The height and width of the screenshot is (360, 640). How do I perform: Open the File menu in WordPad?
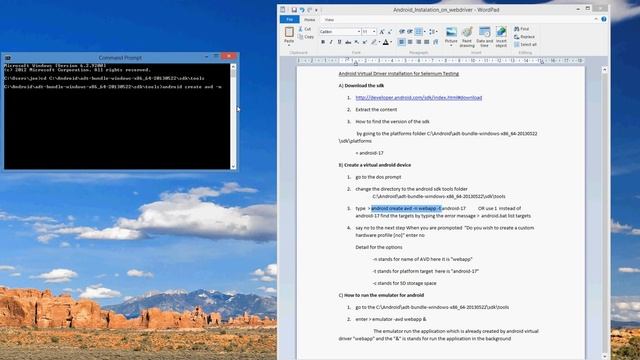[x=289, y=20]
